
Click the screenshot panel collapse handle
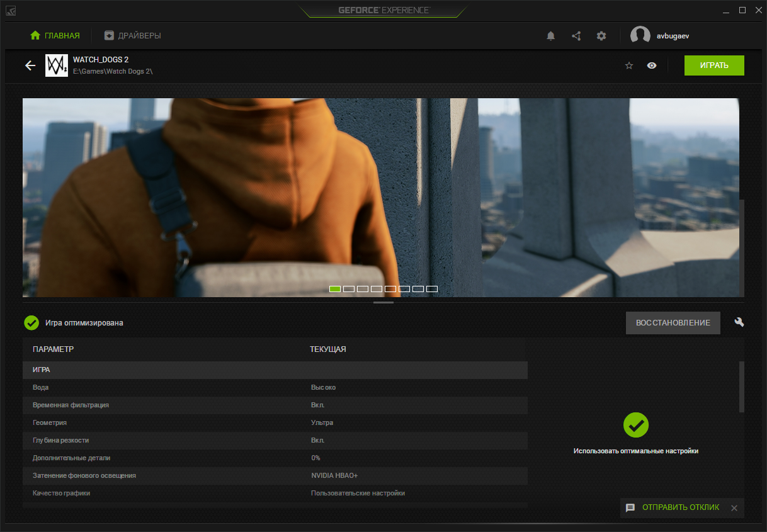click(x=383, y=302)
